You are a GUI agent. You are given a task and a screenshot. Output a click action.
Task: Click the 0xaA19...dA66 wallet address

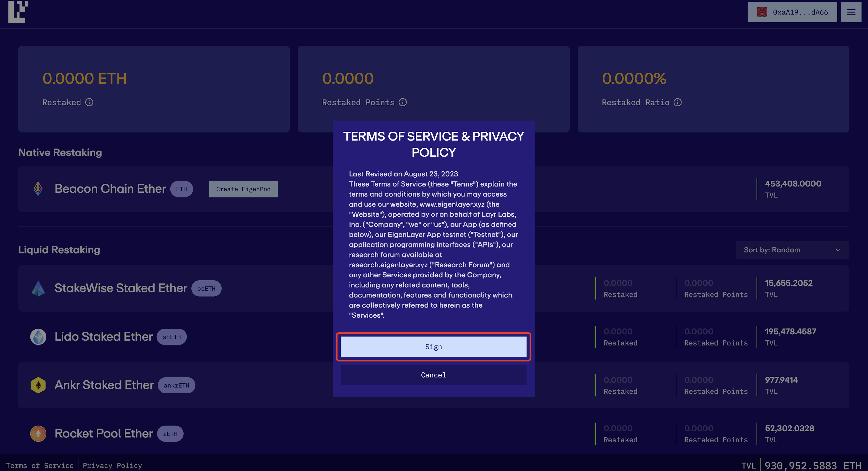800,12
